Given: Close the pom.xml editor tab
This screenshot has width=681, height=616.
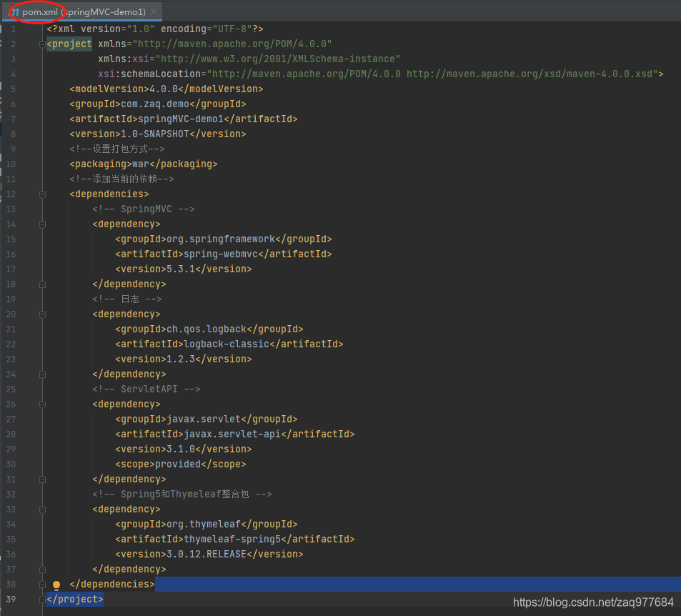Looking at the screenshot, I should [x=153, y=11].
